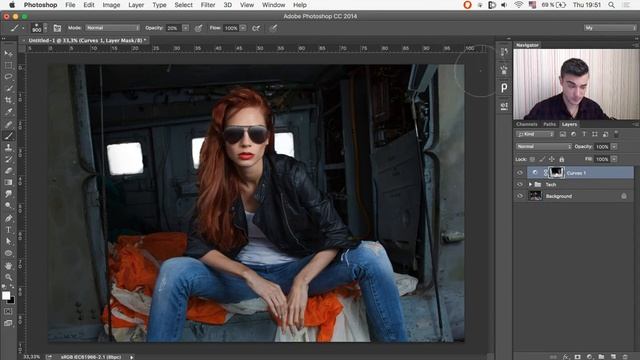
Task: Open the Select menu
Action: click(x=183, y=5)
